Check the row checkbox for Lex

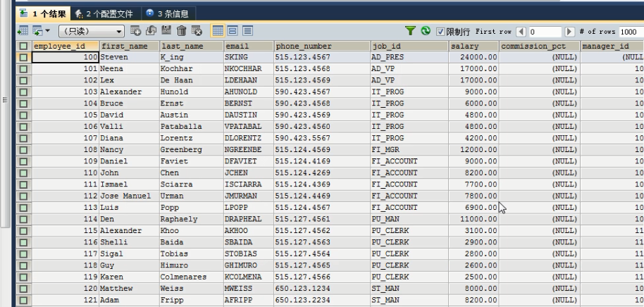[23, 80]
